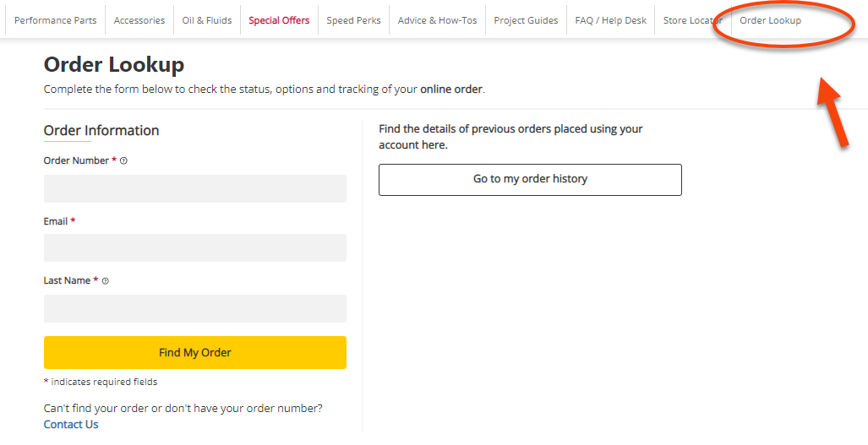Click the Find My Order button

[195, 353]
